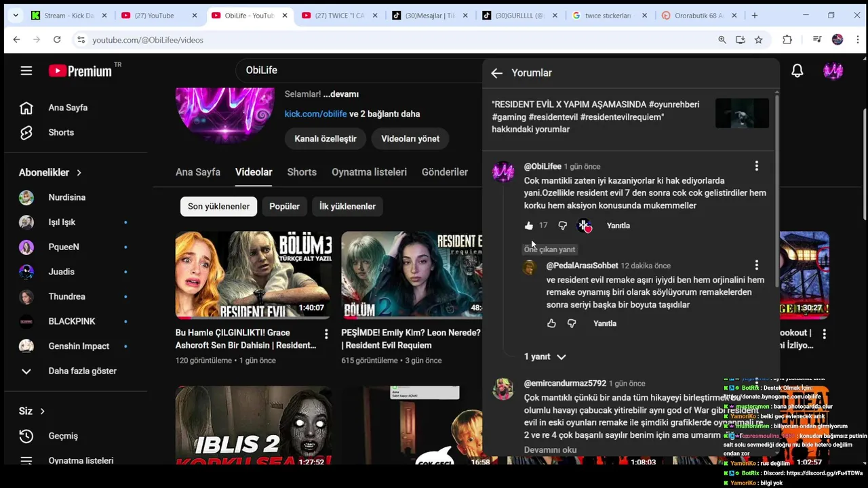
Task: Click the YouTube Premium logo
Action: pos(80,70)
